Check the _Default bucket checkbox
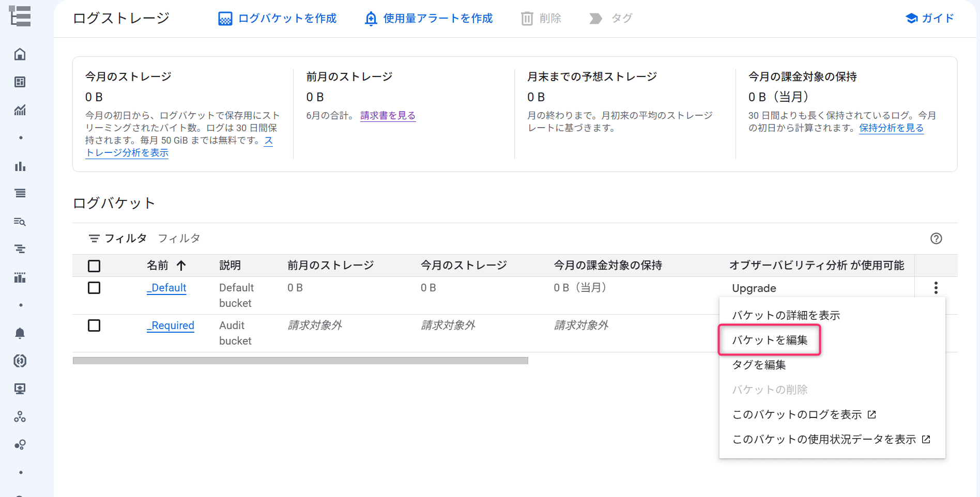The height and width of the screenshot is (497, 980). pyautogui.click(x=94, y=288)
